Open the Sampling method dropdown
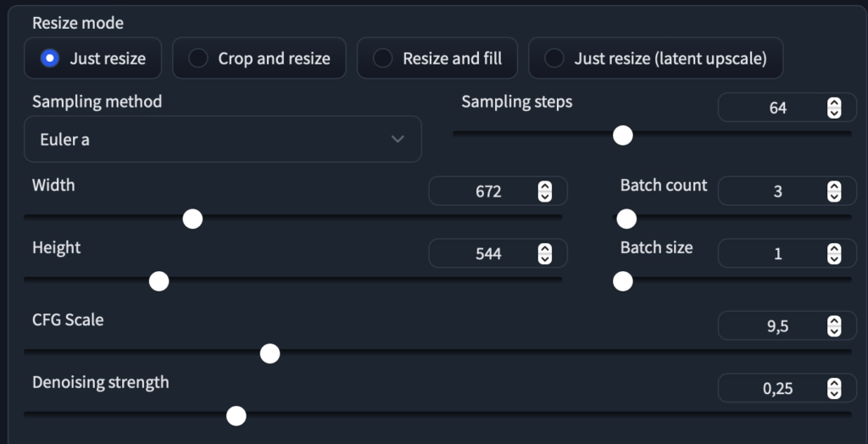 tap(223, 139)
